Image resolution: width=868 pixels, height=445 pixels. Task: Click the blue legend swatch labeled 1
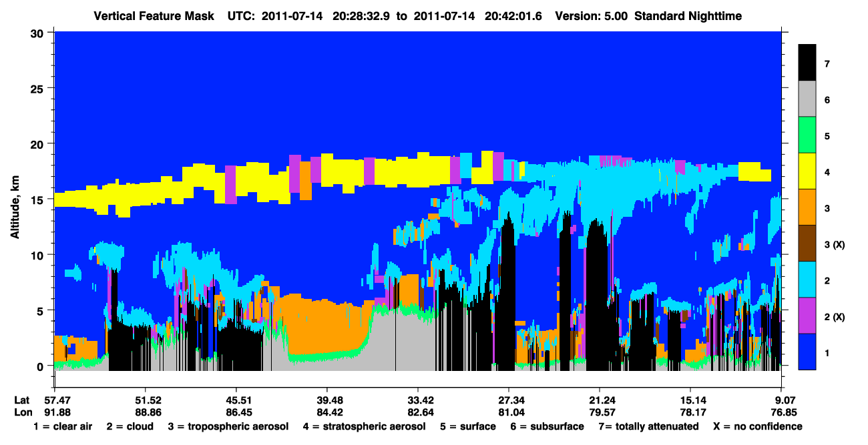tap(807, 352)
